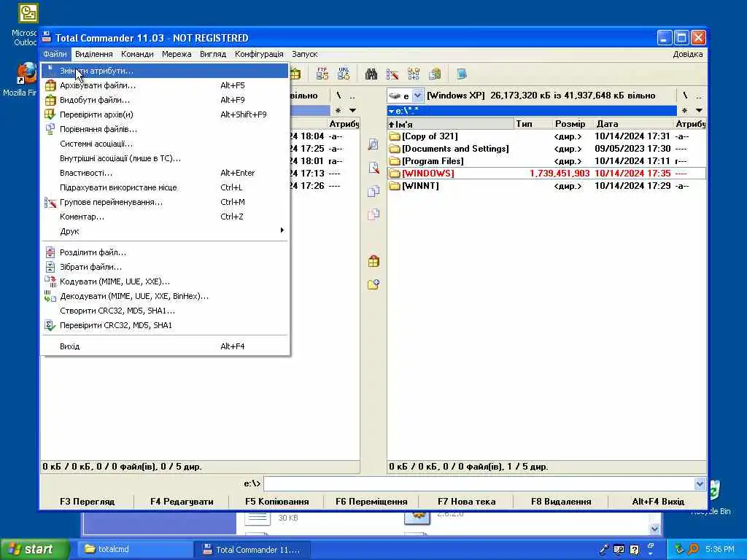Click scroll down arrow in background window
This screenshot has width=747, height=560.
click(654, 529)
